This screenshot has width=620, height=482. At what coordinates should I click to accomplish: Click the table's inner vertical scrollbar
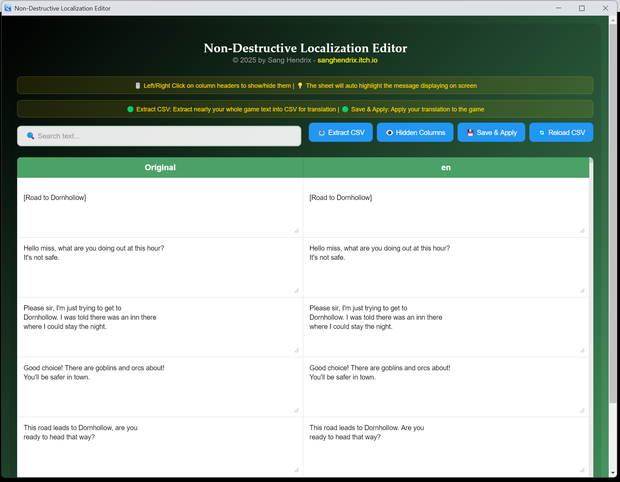pyautogui.click(x=591, y=316)
